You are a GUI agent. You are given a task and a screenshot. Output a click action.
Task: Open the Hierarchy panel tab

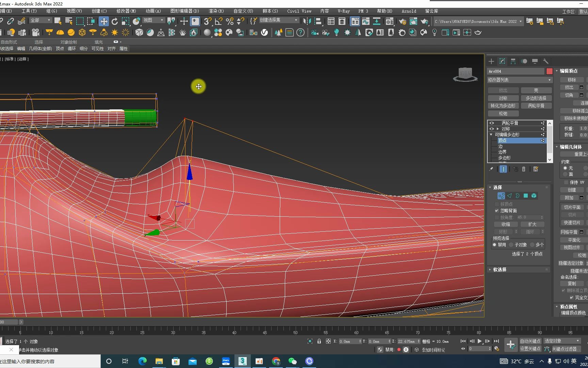tap(513, 61)
